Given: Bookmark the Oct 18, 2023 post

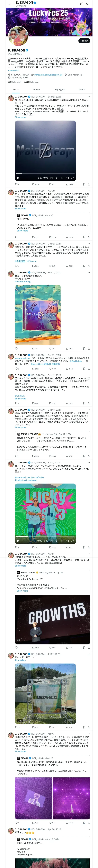Looking at the screenshot, I should [x=84, y=369].
